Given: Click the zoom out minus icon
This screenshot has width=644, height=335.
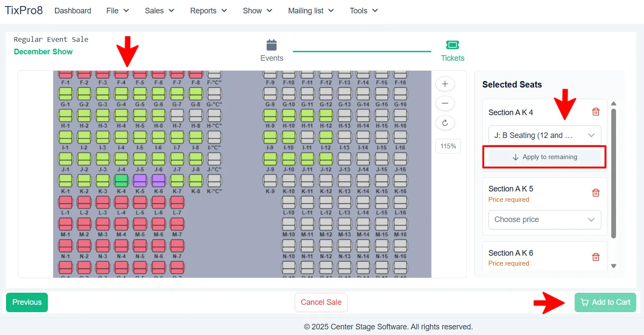Looking at the screenshot, I should tap(445, 103).
